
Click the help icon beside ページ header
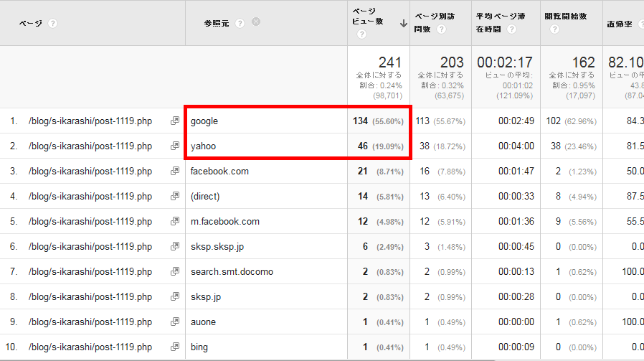[x=53, y=23]
